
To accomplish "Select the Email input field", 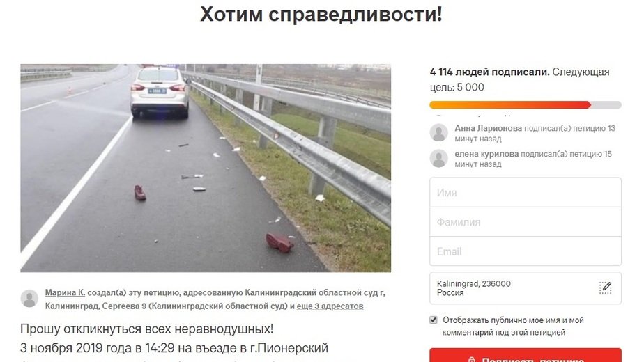I will 526,251.
